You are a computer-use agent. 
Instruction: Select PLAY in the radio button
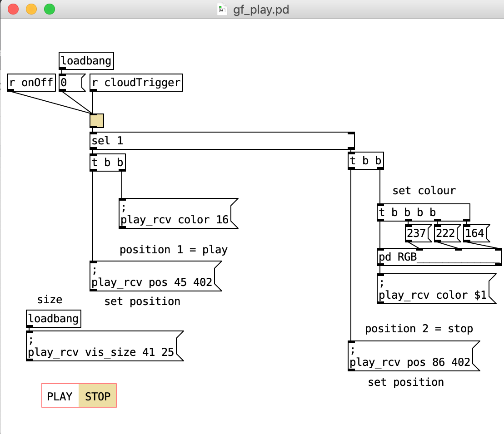(60, 396)
